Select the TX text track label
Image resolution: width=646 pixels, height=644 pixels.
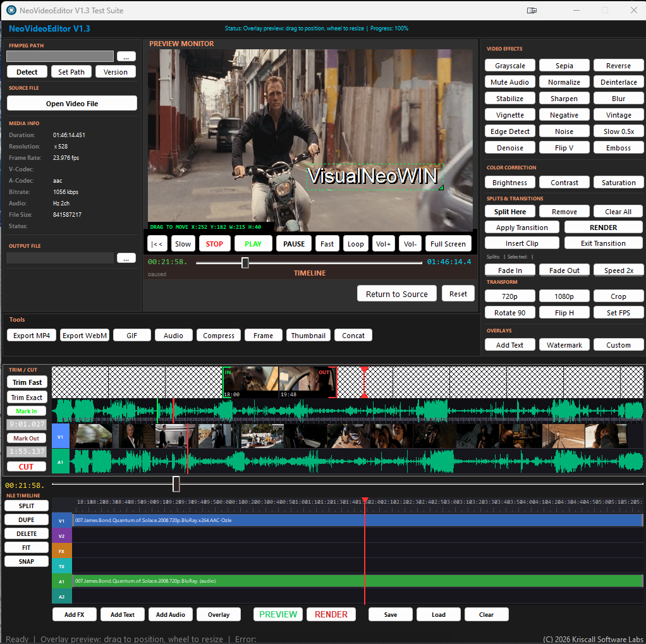(61, 566)
